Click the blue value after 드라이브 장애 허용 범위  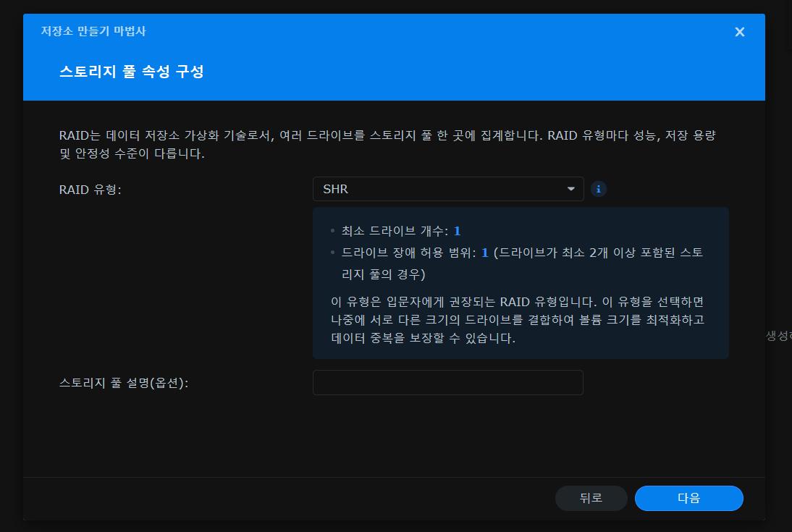pos(485,253)
